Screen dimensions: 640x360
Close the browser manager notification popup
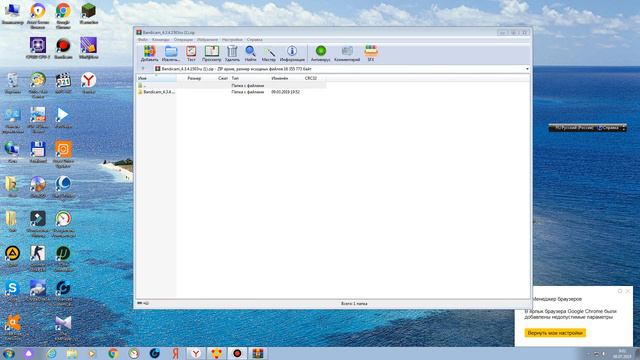tap(628, 291)
